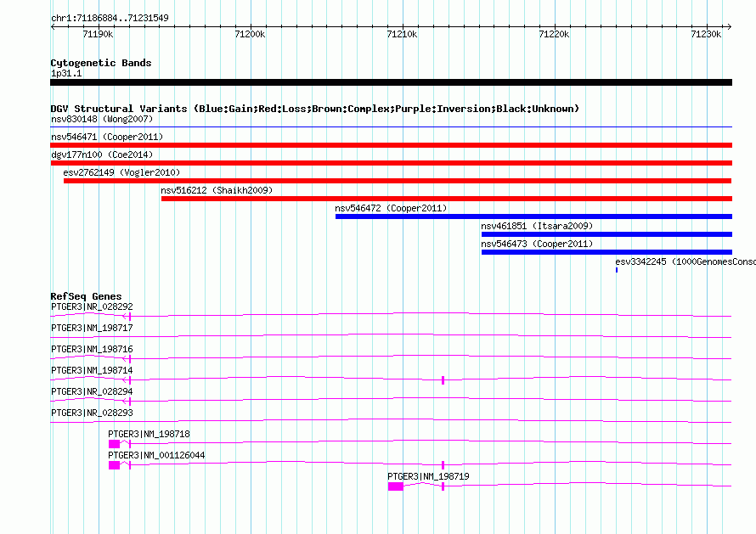756x534 pixels.
Task: Open the PTGER3|NR_028292 transcript label
Action: point(92,306)
